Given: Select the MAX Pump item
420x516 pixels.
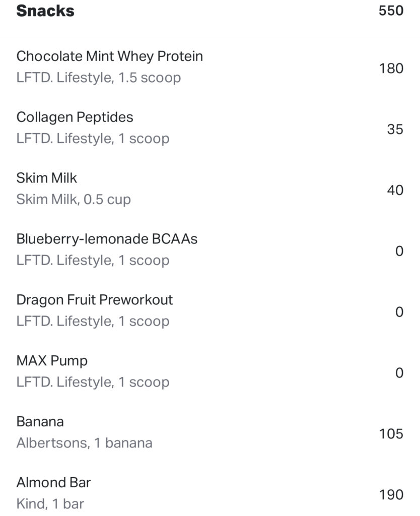Looking at the screenshot, I should (210, 372).
